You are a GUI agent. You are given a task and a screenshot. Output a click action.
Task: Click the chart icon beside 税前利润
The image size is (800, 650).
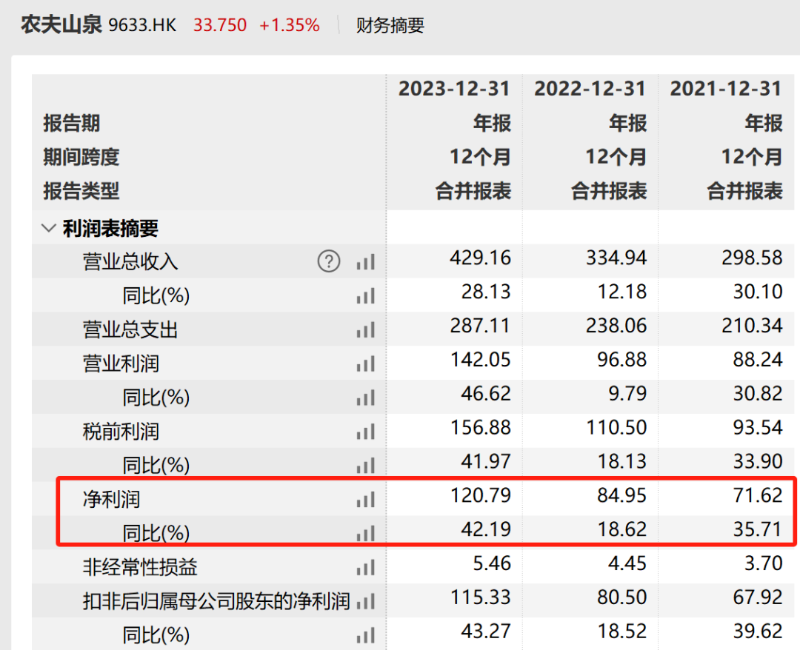tap(366, 432)
